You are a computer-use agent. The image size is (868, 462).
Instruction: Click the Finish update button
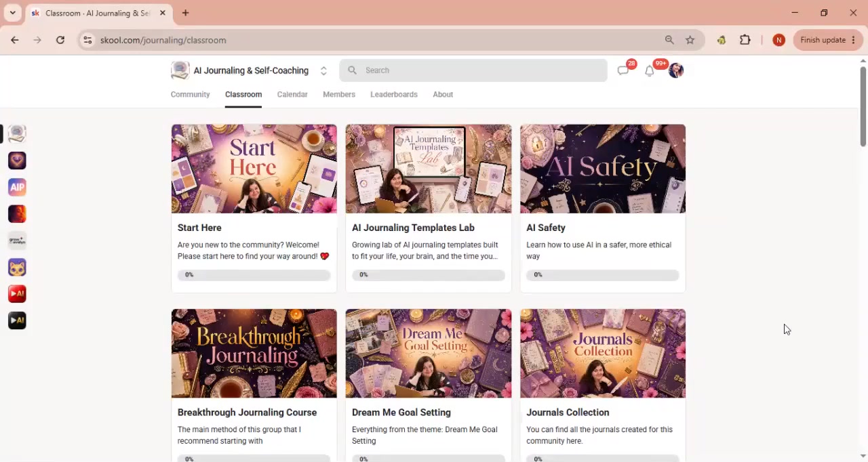(x=828, y=40)
